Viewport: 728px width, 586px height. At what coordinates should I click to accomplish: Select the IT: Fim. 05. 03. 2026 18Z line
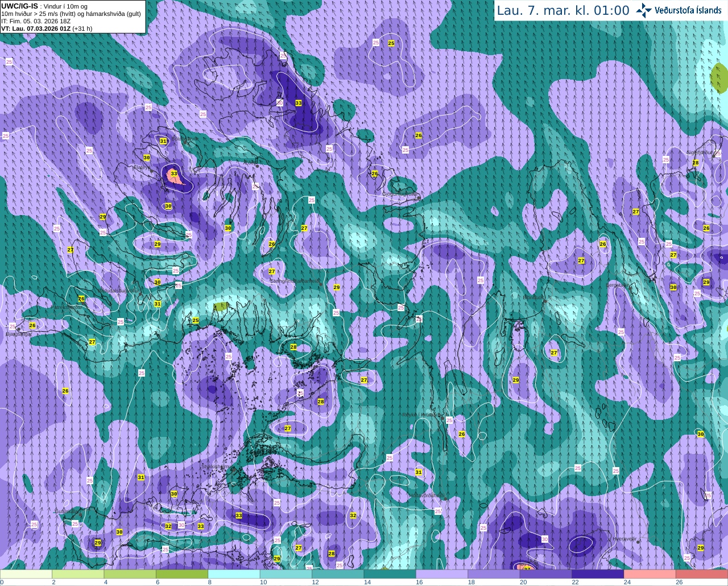(x=36, y=21)
